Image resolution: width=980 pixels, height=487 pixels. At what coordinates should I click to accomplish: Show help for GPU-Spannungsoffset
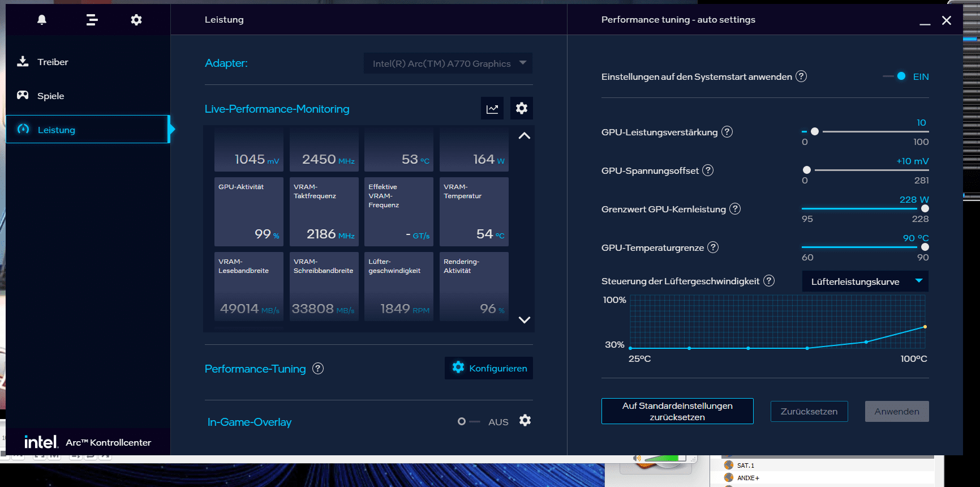coord(708,170)
